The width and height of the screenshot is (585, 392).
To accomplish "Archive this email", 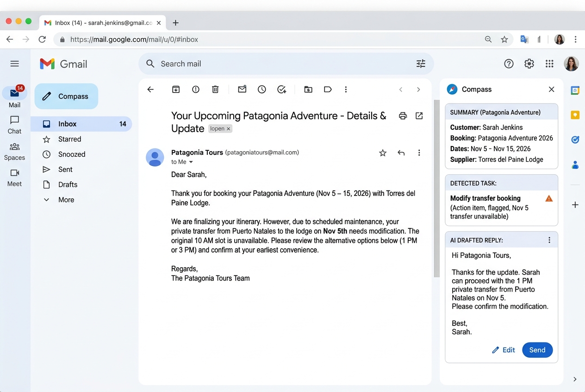I will point(176,90).
